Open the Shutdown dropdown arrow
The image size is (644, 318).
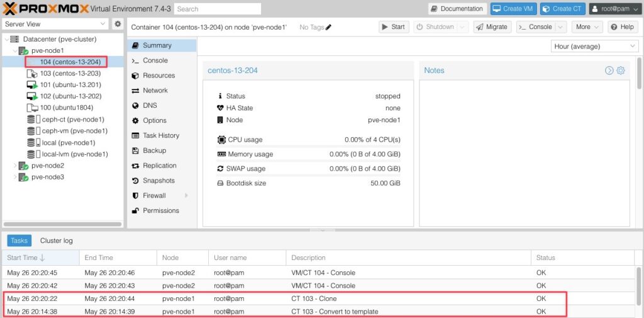click(462, 26)
